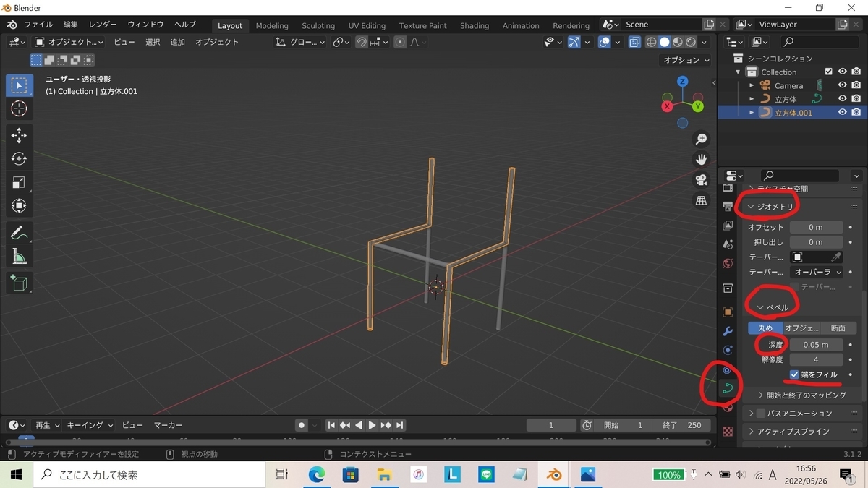Switch to rendered viewport shading
The height and width of the screenshot is (488, 868).
coord(691,43)
